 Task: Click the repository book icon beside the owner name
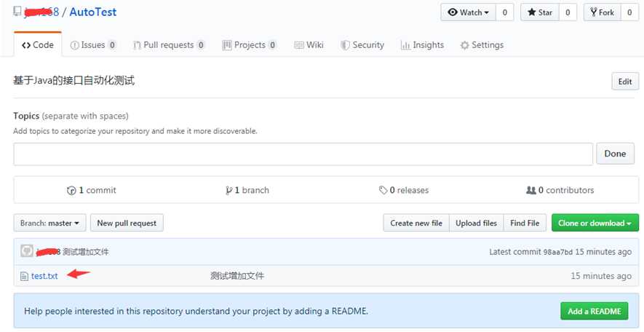17,12
